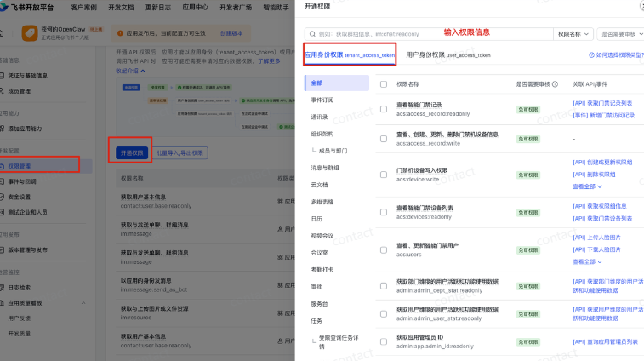Open 成员管理 in left sidebar

(19, 91)
